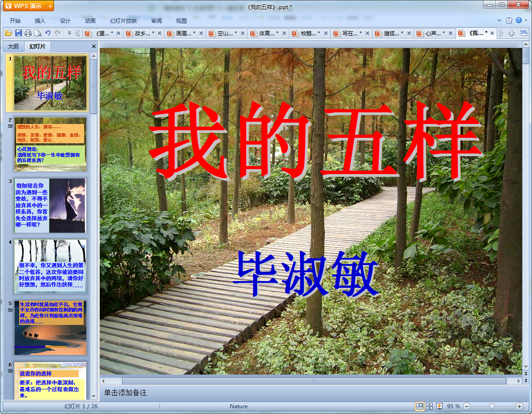This screenshot has width=532, height=414.
Task: Zoom out with the minus button
Action: point(467,406)
